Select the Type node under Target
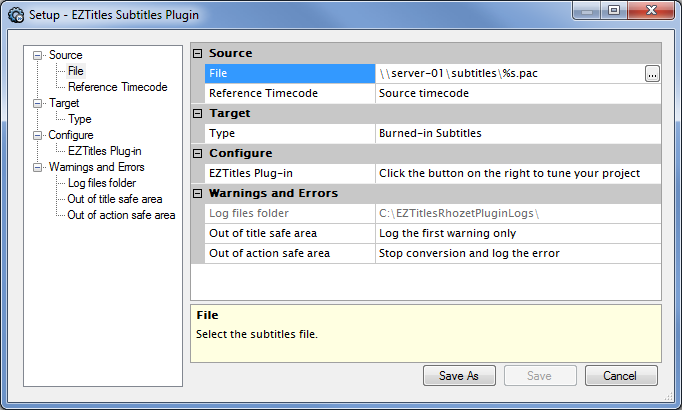Image resolution: width=682 pixels, height=410 pixels. (x=80, y=119)
